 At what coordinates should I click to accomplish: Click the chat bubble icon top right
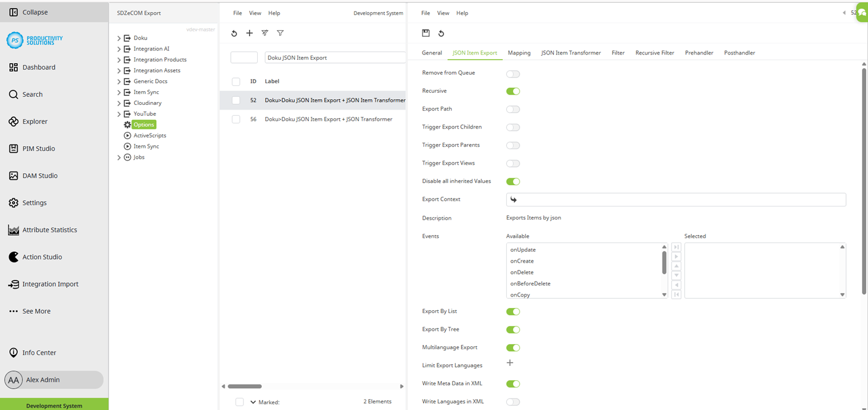(x=862, y=13)
